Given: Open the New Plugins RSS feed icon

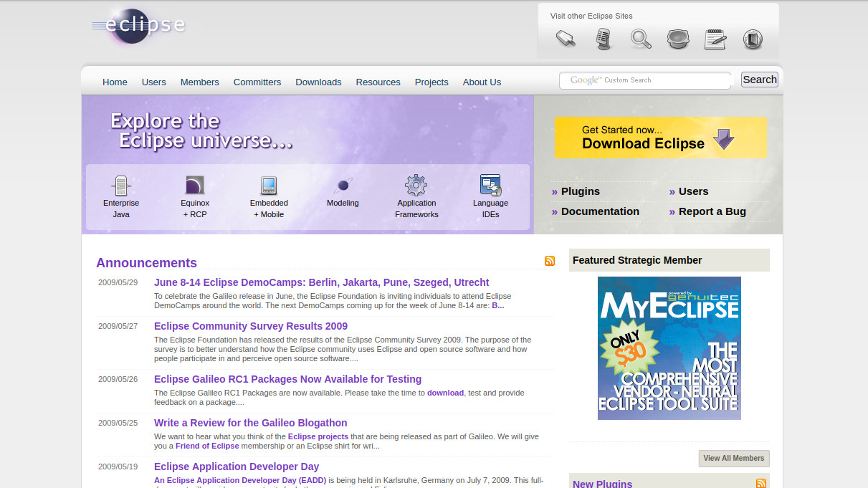Looking at the screenshot, I should [x=761, y=484].
